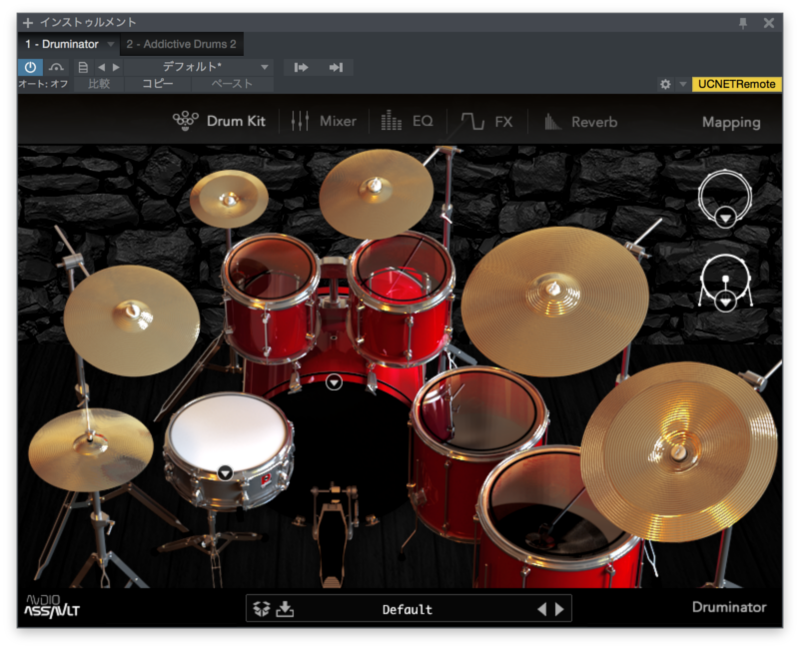Click the kick drum pedal
Screen dimensions: 800x649
click(332, 541)
